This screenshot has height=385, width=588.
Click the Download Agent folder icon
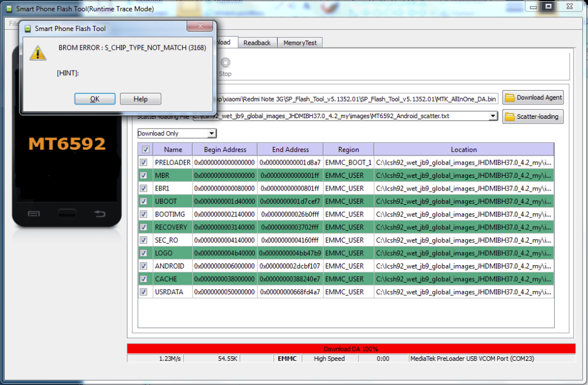pos(509,98)
